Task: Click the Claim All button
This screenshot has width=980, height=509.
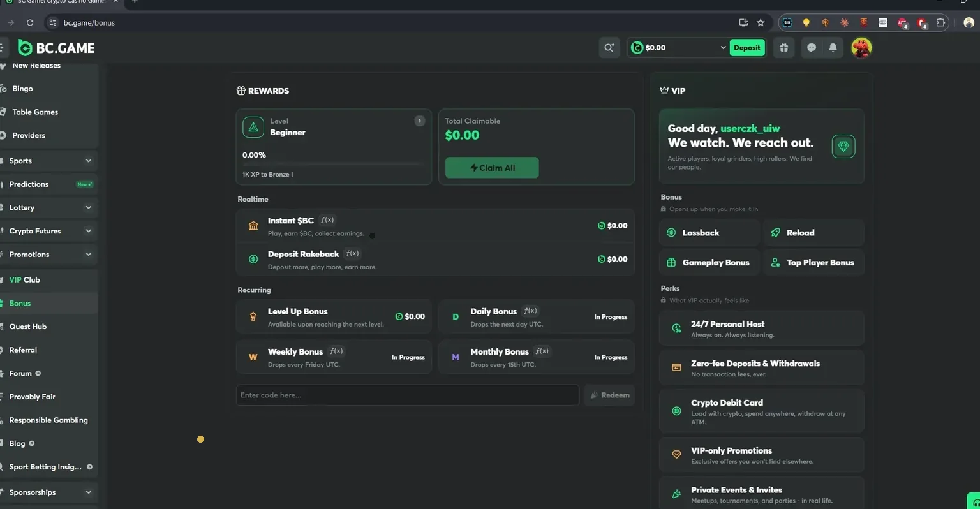Action: pos(492,168)
